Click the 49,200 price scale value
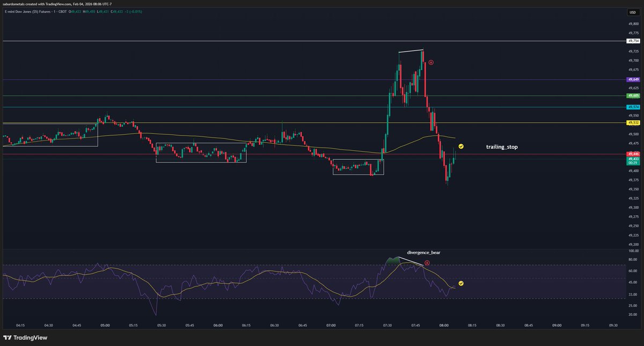 coord(633,245)
